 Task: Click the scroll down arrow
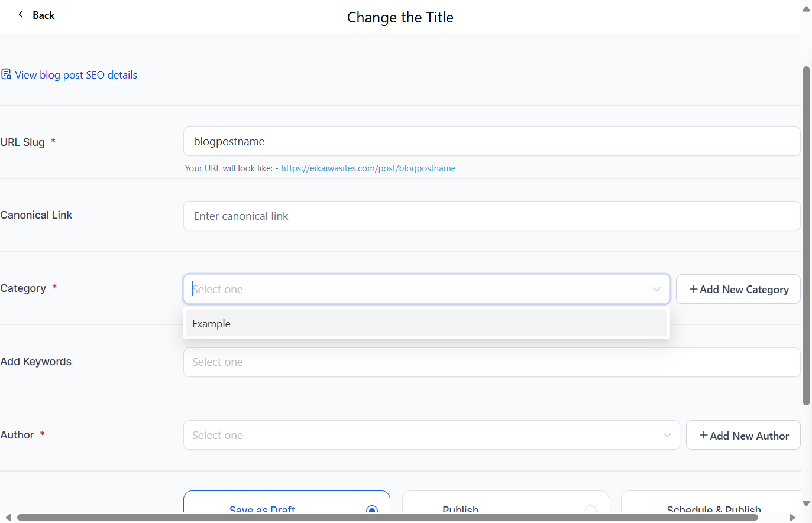pos(806,503)
